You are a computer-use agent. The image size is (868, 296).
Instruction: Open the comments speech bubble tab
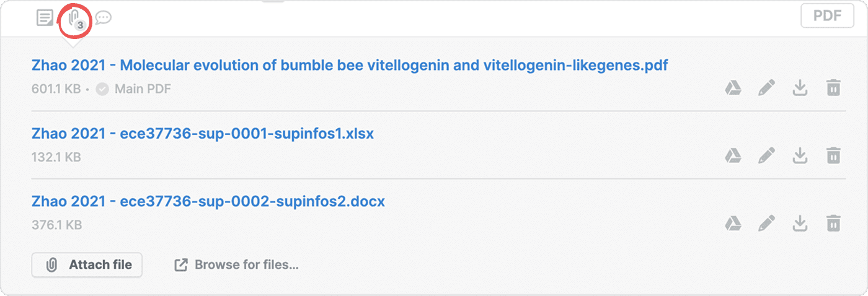104,17
